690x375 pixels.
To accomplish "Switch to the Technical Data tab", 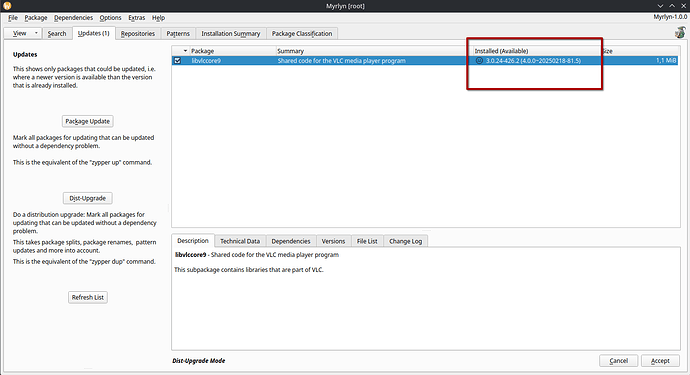I will (x=240, y=241).
